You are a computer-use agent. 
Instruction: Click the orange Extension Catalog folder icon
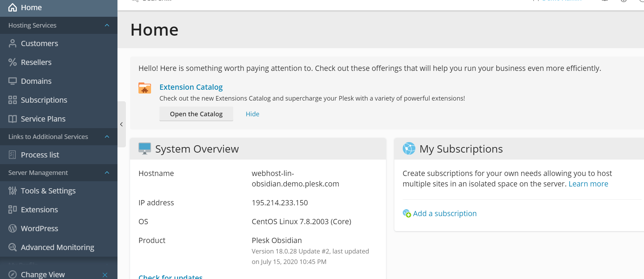click(x=145, y=88)
